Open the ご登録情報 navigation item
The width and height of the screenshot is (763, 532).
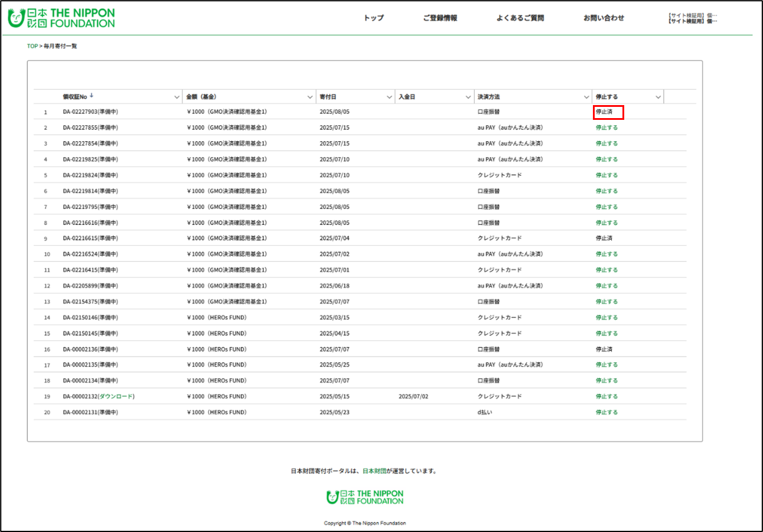(441, 18)
